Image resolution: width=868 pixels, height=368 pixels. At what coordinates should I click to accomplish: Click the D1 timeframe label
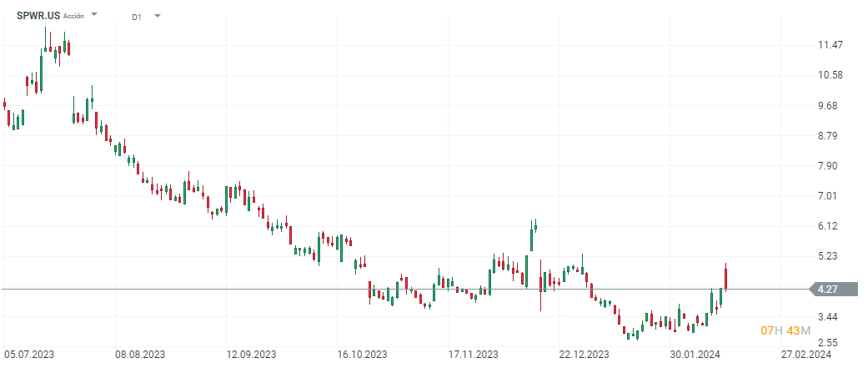137,17
